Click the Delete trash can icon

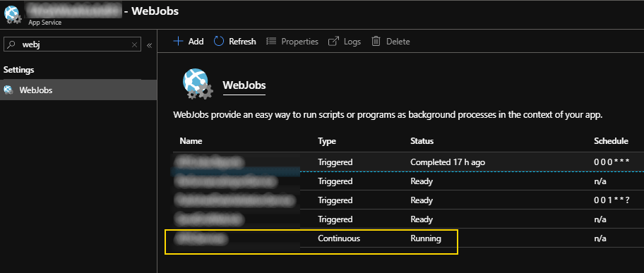(x=376, y=41)
